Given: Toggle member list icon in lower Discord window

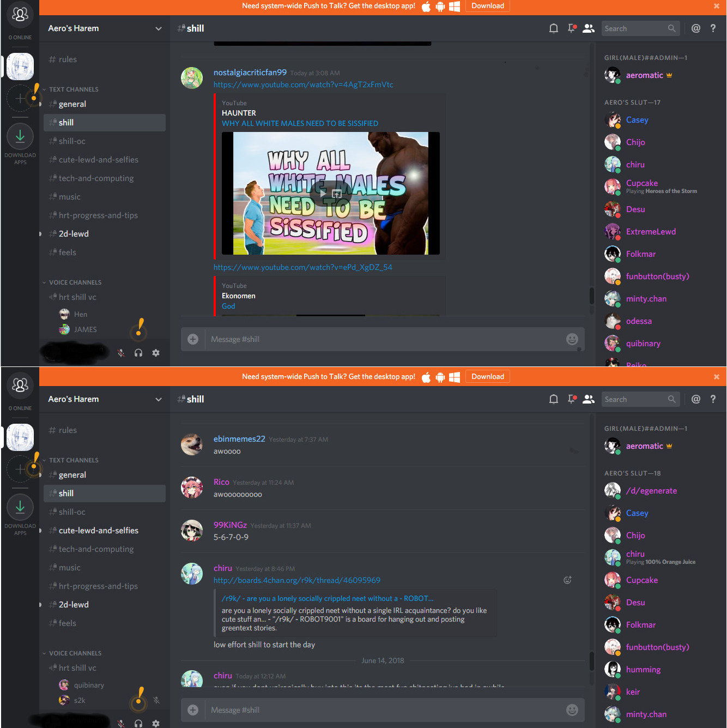Looking at the screenshot, I should pos(589,399).
